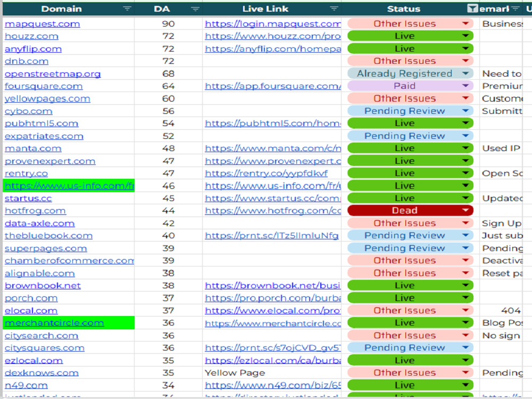Expand the Paid status dropdown for foursquare.com
The width and height of the screenshot is (532, 399).
(465, 86)
